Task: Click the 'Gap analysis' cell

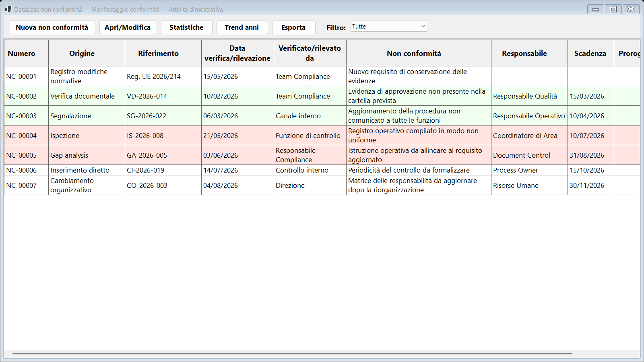Action: click(87, 155)
